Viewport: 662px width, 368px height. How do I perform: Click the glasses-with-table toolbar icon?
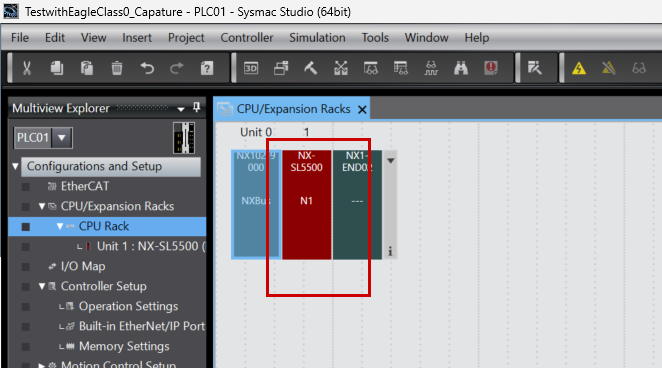401,68
